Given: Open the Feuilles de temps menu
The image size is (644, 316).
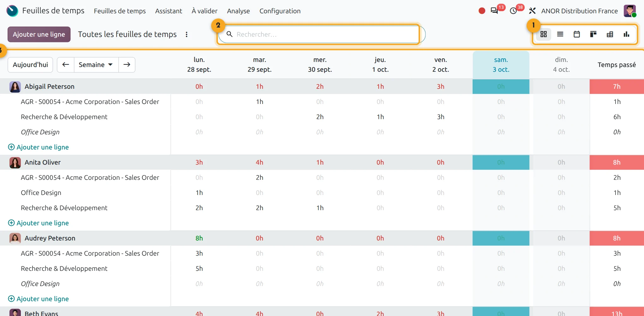Looking at the screenshot, I should pos(120,11).
